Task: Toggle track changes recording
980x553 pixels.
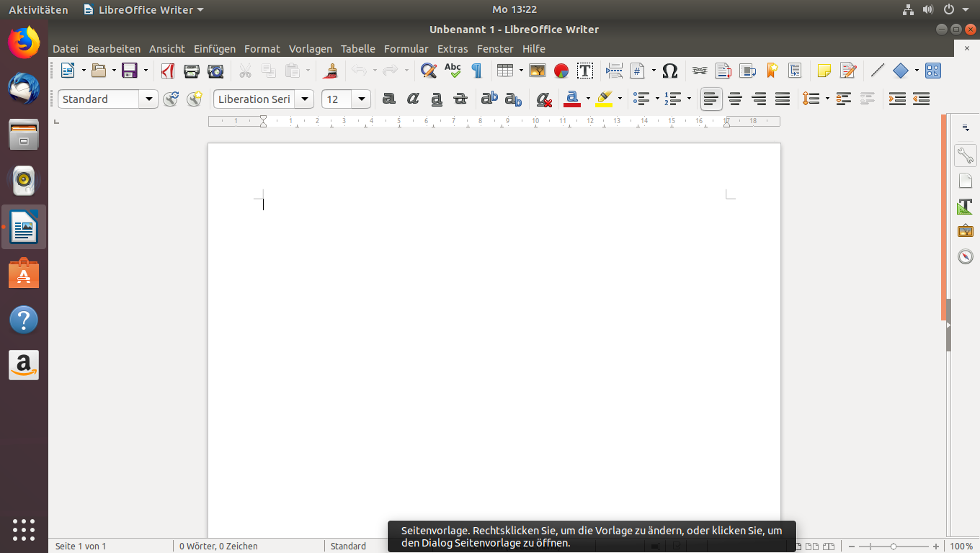Action: point(848,71)
